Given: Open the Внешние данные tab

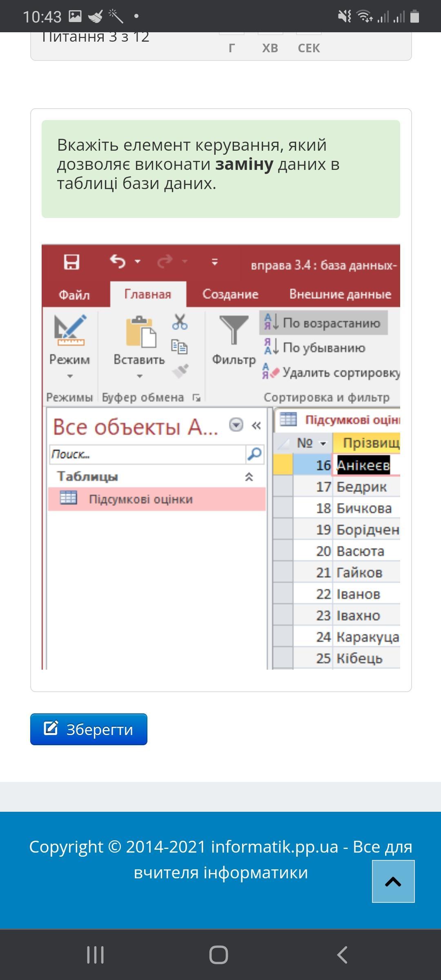Looking at the screenshot, I should (340, 294).
